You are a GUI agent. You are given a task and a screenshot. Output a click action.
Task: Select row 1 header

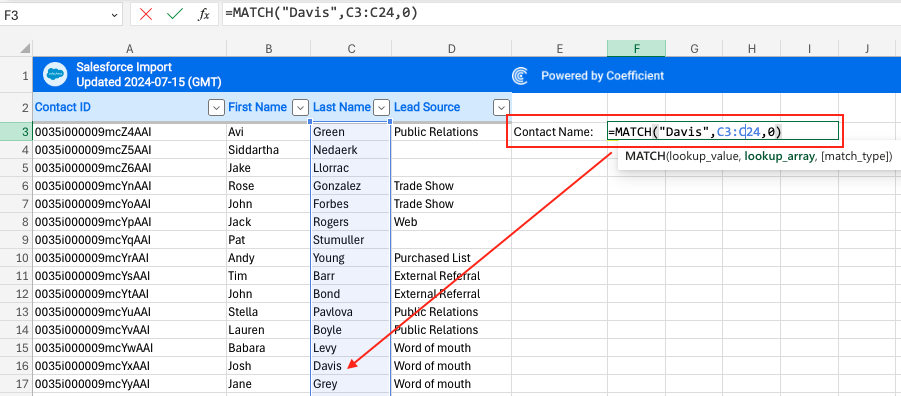(x=16, y=75)
